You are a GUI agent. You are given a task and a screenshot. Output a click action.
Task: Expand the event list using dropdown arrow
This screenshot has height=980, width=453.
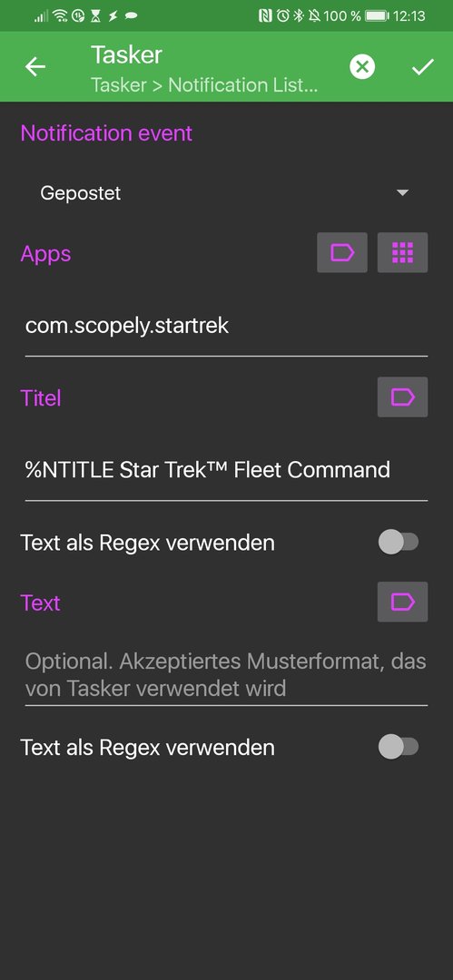coord(403,192)
